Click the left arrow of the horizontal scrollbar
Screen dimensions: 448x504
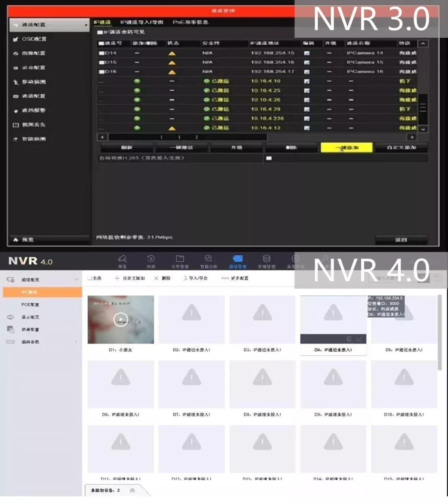pos(102,137)
